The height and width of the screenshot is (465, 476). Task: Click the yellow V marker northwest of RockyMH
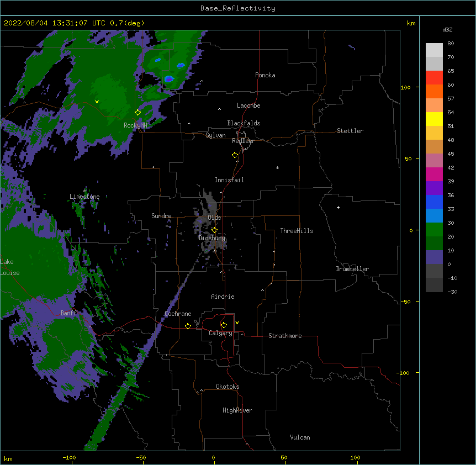(x=97, y=102)
